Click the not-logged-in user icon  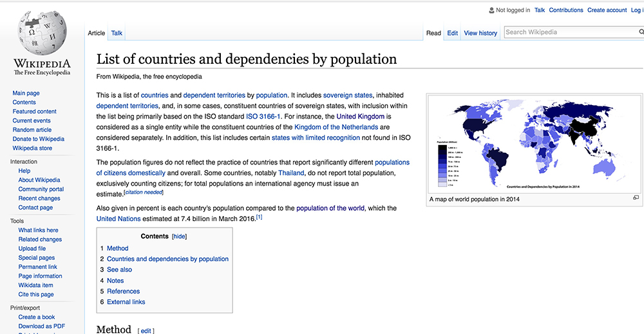(491, 10)
